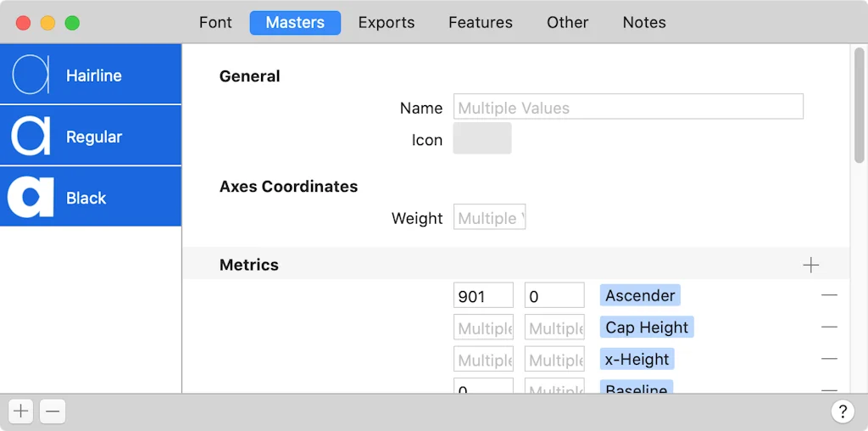
Task: Remove the Ascender metric row
Action: pos(830,295)
